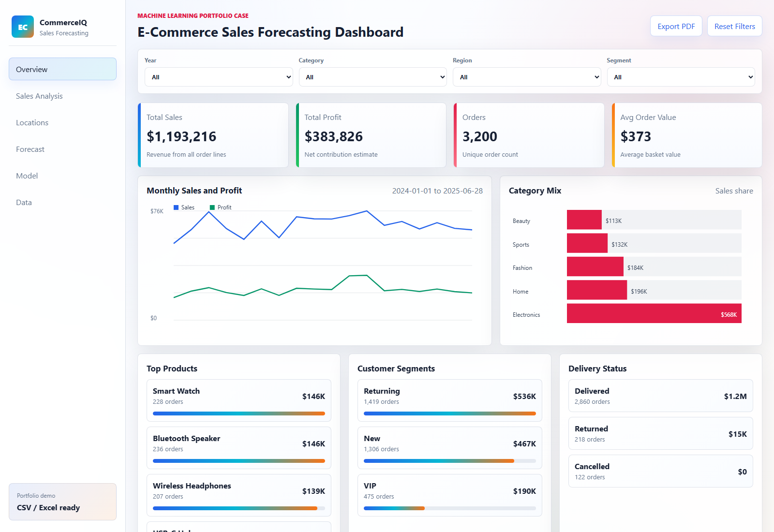774x532 pixels.
Task: Select the Wireless Headphones product card
Action: [x=239, y=495]
